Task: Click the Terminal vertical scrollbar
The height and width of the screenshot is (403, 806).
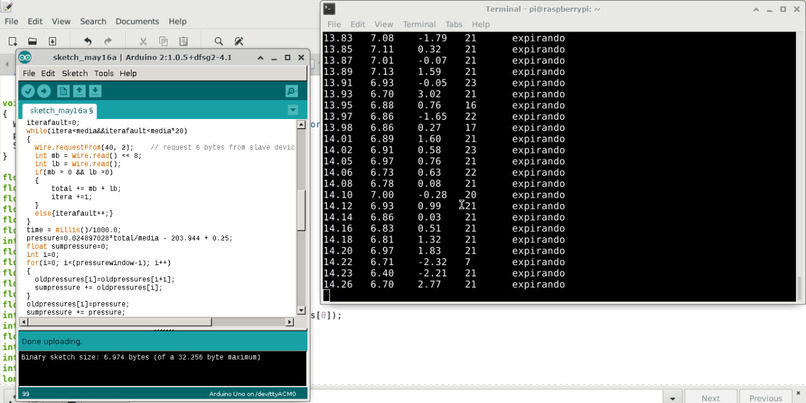Action: tap(800, 288)
